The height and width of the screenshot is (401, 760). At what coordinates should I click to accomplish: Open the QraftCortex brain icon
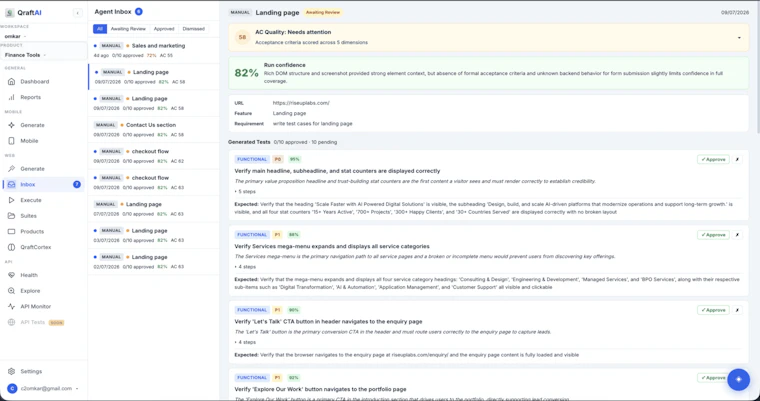tap(12, 247)
